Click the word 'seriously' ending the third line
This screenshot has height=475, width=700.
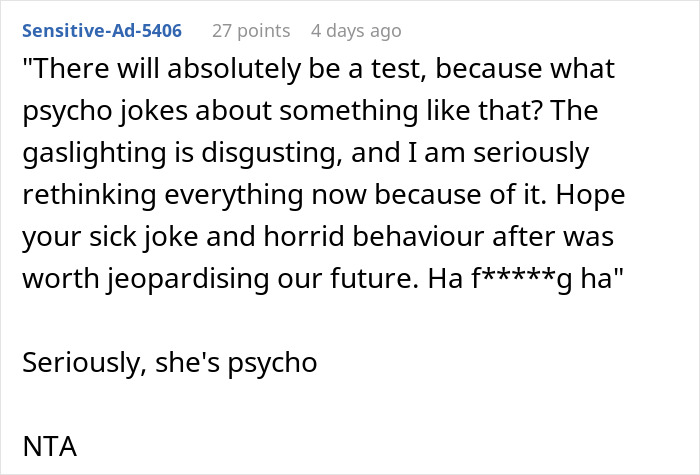pyautogui.click(x=531, y=153)
